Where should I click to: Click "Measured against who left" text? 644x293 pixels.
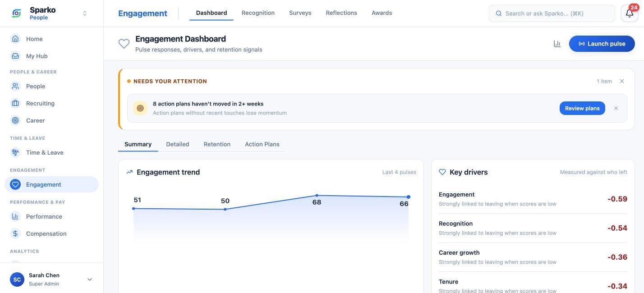pos(593,172)
